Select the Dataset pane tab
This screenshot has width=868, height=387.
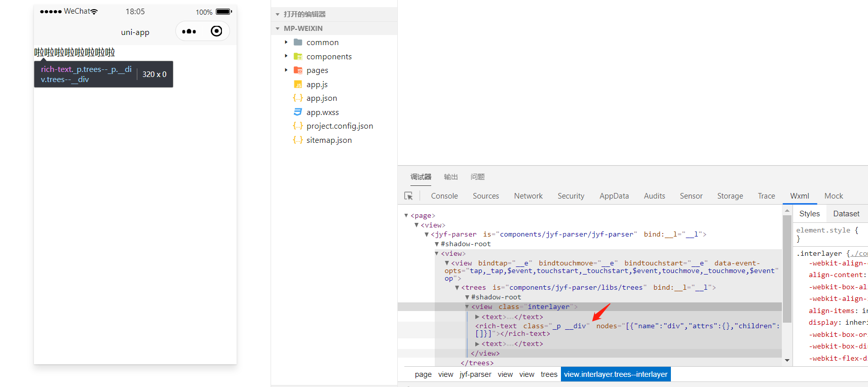(846, 214)
